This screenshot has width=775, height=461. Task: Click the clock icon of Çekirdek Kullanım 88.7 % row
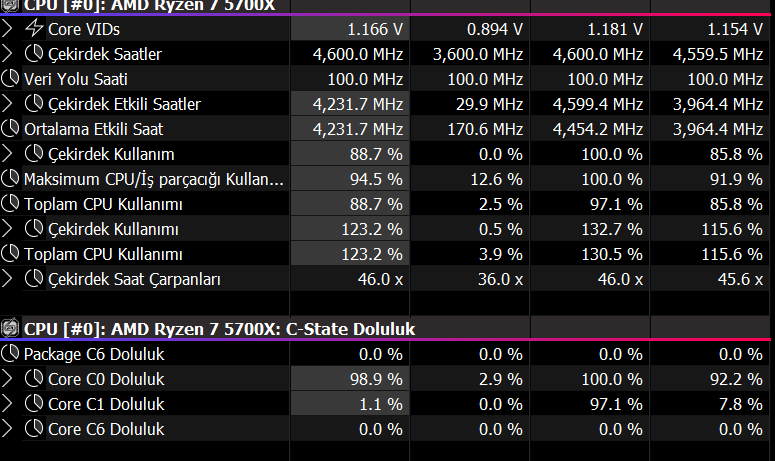(x=34, y=154)
